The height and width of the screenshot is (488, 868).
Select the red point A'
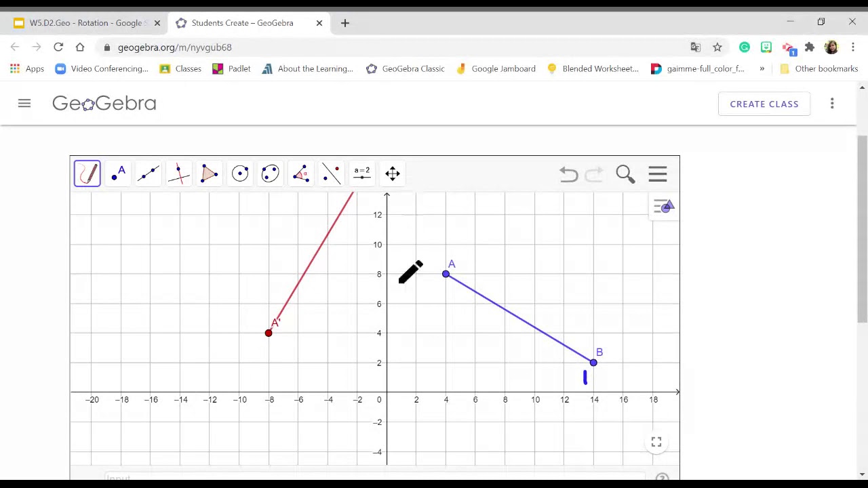(269, 333)
